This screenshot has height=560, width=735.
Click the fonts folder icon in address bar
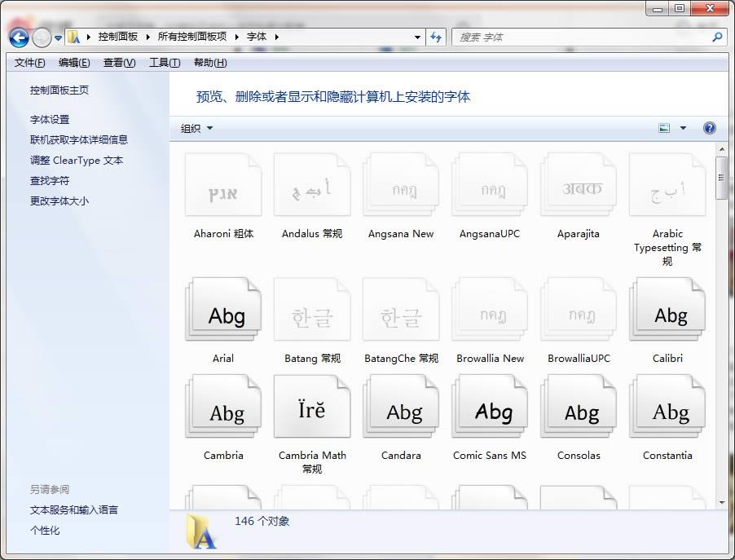[x=73, y=37]
